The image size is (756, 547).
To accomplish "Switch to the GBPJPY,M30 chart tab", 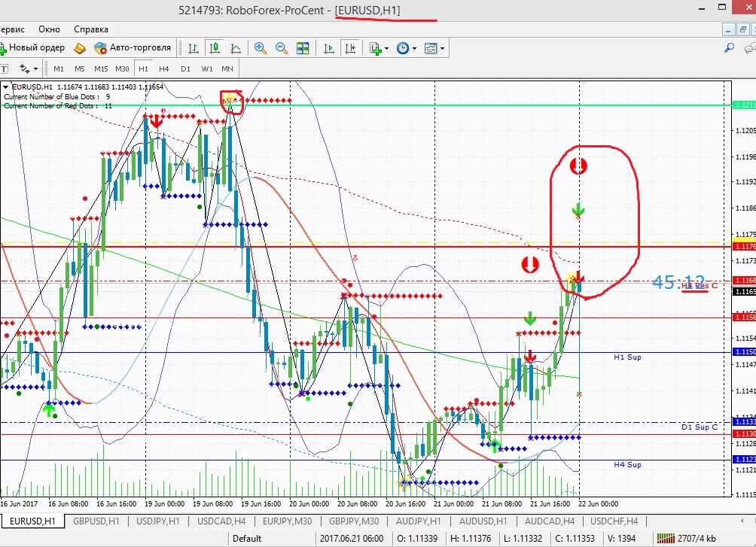I will point(353,521).
